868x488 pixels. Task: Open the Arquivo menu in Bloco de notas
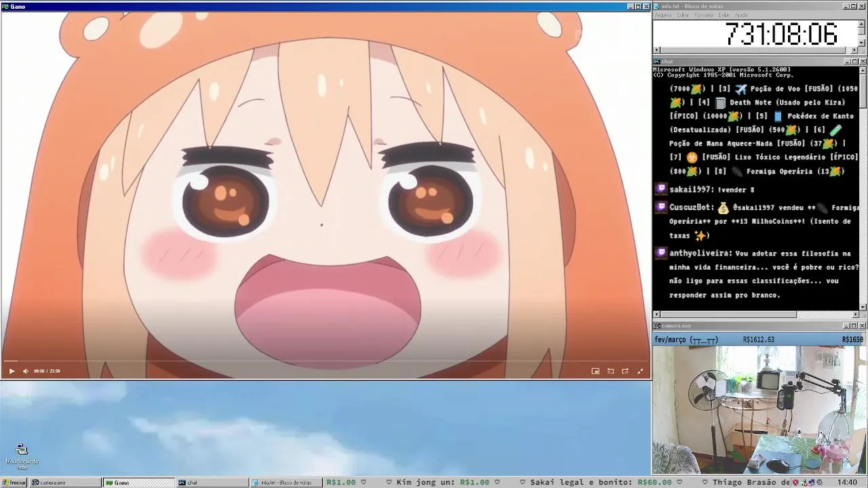663,15
